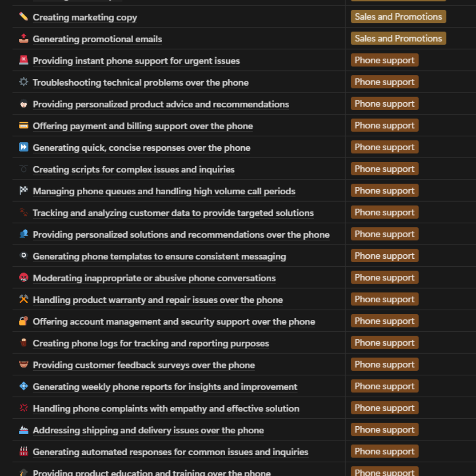476x476 pixels.
Task: Open Generating automated responses for common issues
Action: (x=170, y=452)
